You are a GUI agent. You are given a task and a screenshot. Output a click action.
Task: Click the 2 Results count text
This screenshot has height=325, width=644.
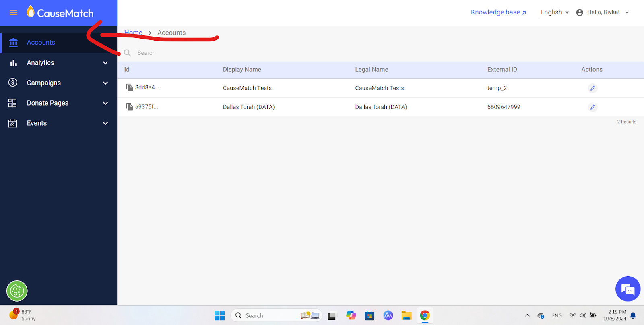tap(627, 122)
